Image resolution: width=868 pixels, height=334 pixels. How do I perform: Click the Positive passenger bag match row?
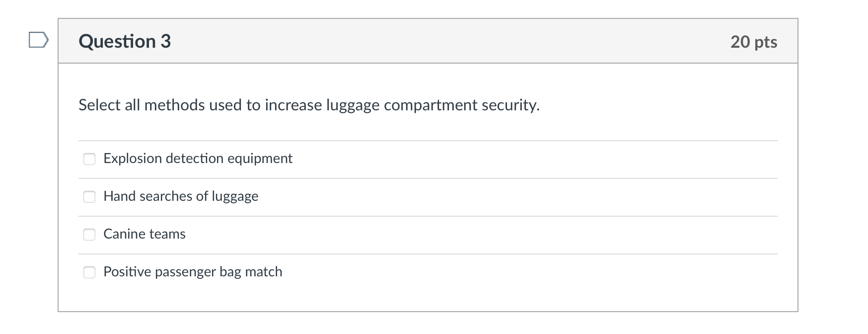[x=192, y=272]
